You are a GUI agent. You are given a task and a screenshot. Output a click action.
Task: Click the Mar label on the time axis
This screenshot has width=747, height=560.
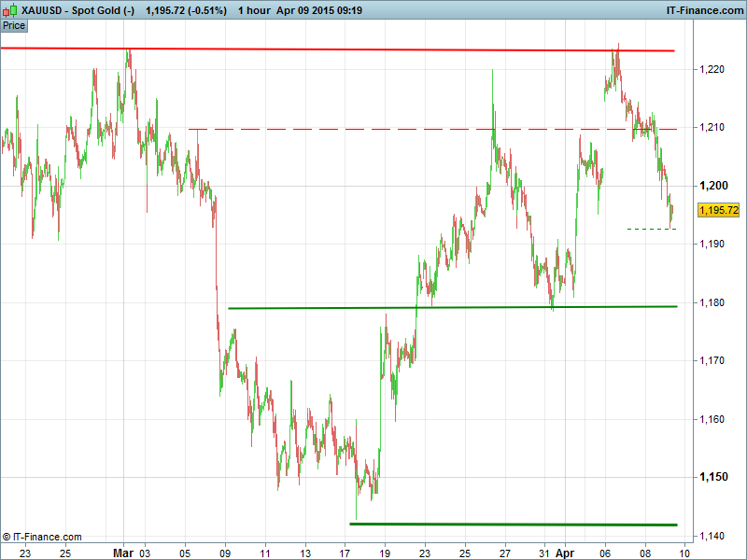123,552
